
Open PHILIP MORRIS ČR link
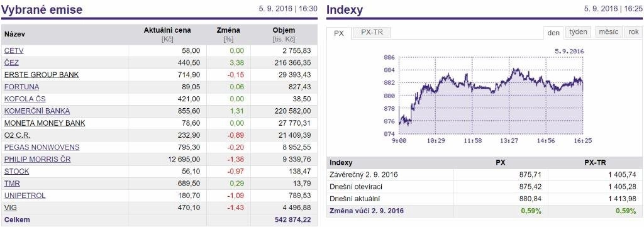click(x=37, y=159)
